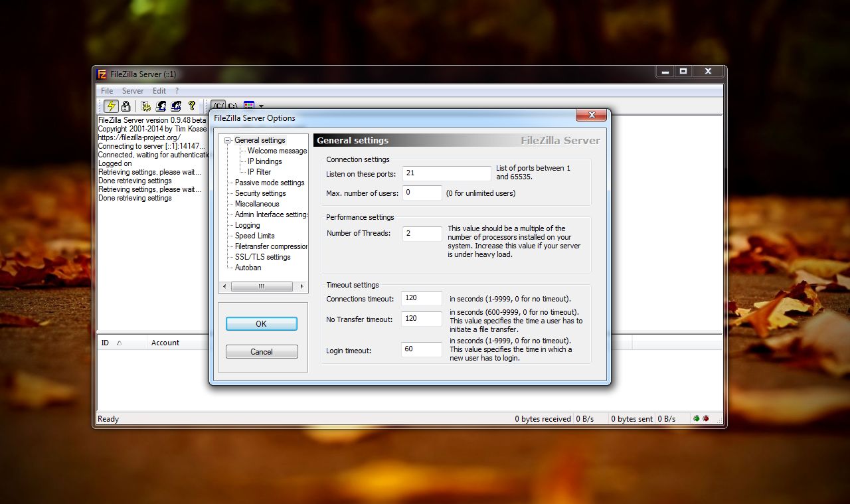
Task: Focus the No Transfer timeout field
Action: 422,319
